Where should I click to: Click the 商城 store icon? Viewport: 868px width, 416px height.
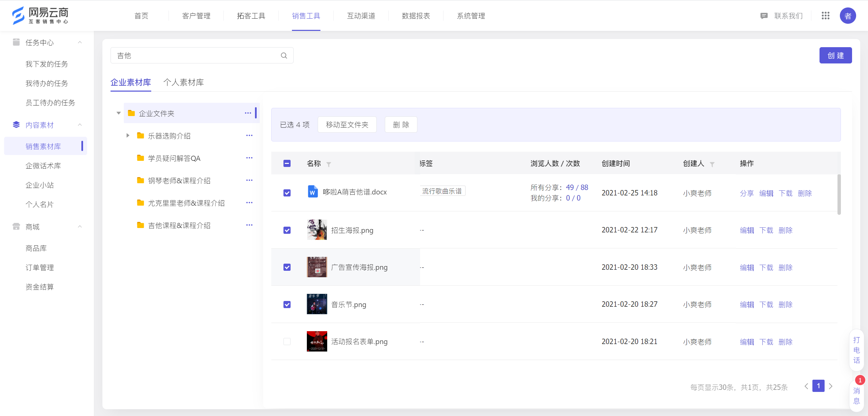16,226
